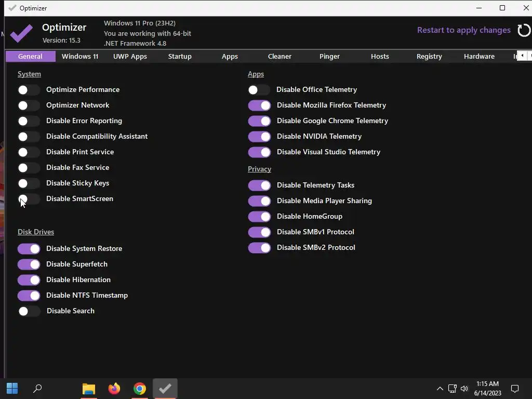Image resolution: width=532 pixels, height=399 pixels.
Task: Launch Google Chrome from the taskbar
Action: (x=140, y=389)
